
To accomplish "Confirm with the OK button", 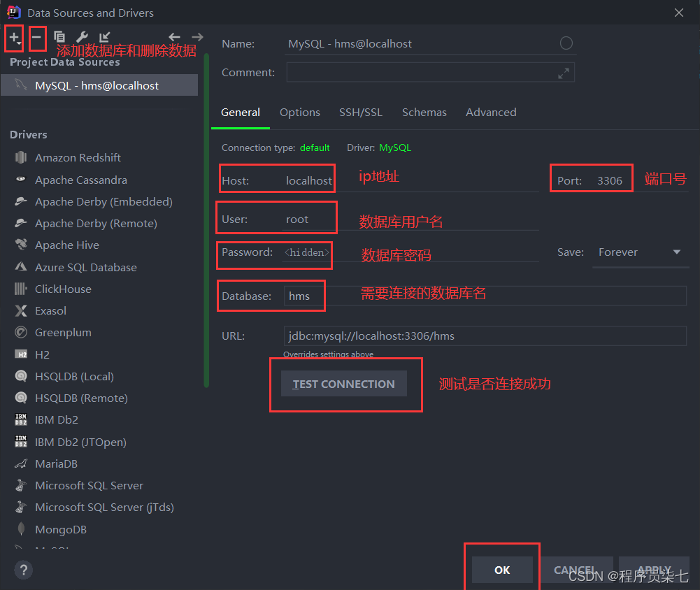I will [502, 570].
